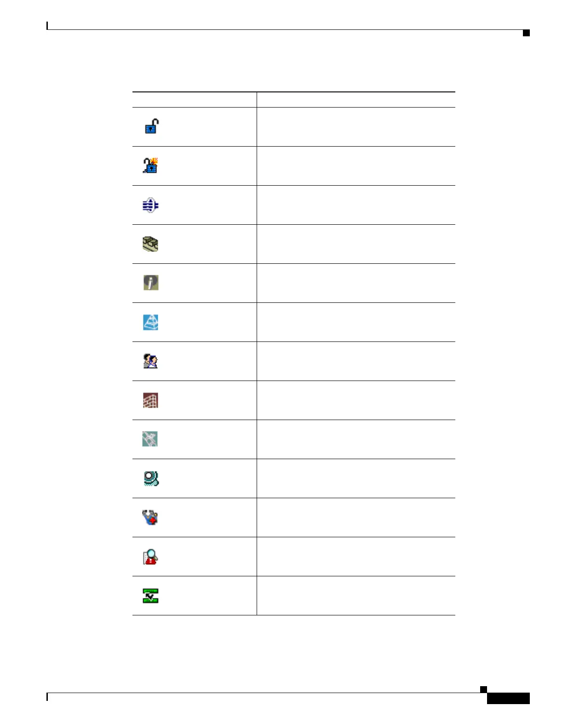
Task: Click the empty description cell beside the green checkmark icon
Action: point(356,596)
